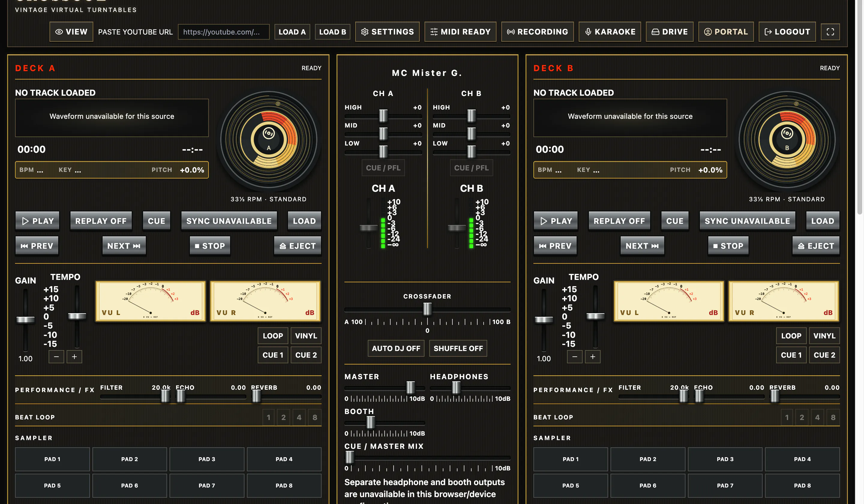Stop Deck A playback
864x504 pixels.
(210, 246)
